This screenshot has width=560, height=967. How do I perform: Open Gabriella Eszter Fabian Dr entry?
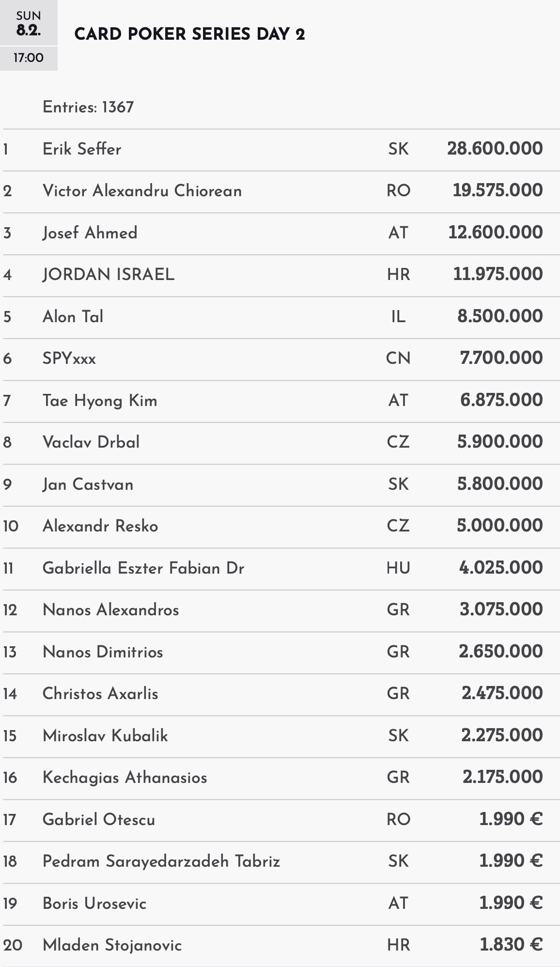point(143,568)
